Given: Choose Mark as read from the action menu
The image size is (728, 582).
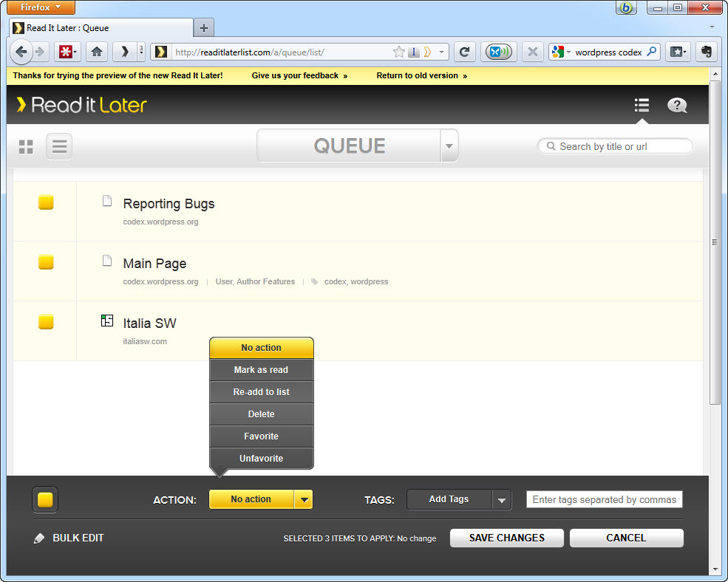Looking at the screenshot, I should 262,370.
